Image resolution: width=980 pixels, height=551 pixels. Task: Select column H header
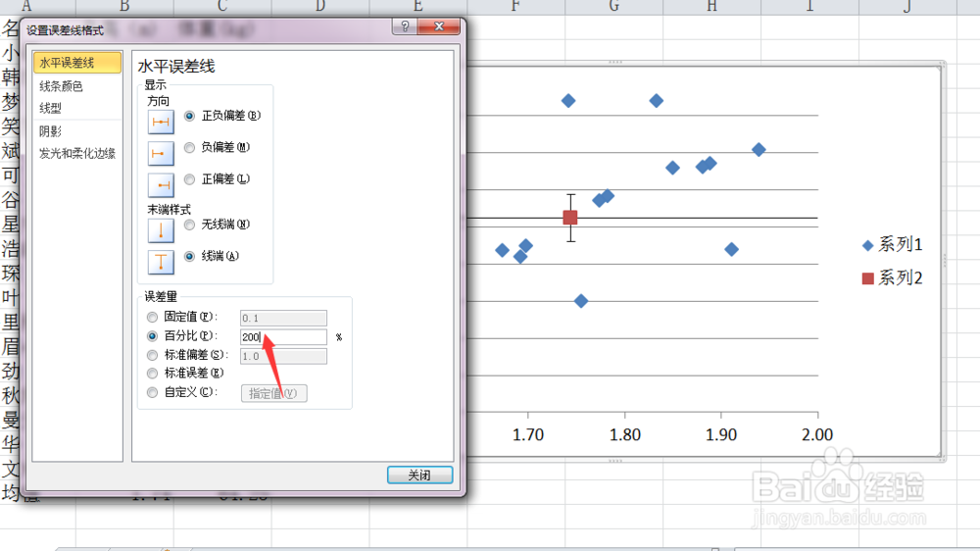point(711,7)
